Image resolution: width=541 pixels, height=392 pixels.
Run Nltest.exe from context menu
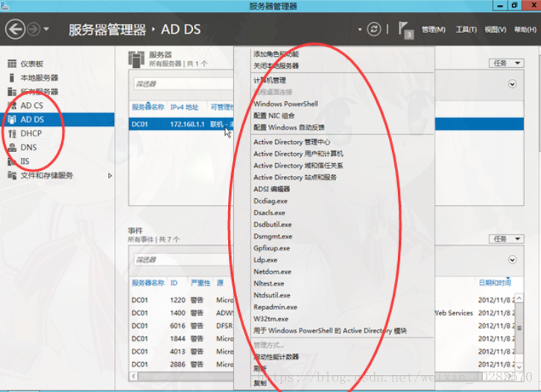[x=269, y=284]
